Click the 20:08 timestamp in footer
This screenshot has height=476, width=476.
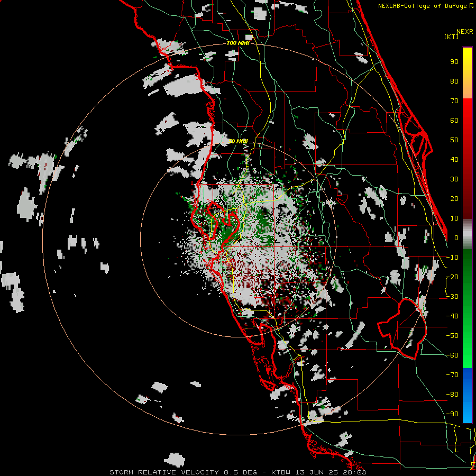tap(354, 472)
